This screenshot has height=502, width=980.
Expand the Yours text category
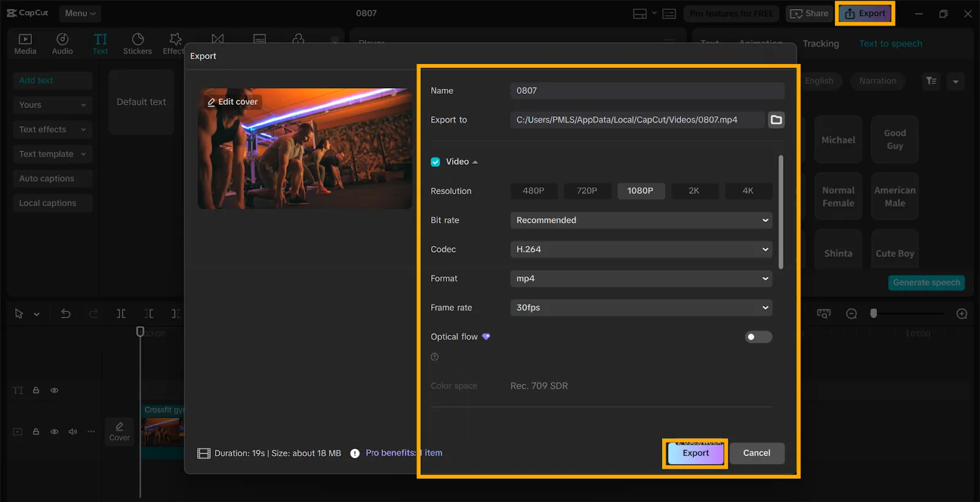coord(53,105)
